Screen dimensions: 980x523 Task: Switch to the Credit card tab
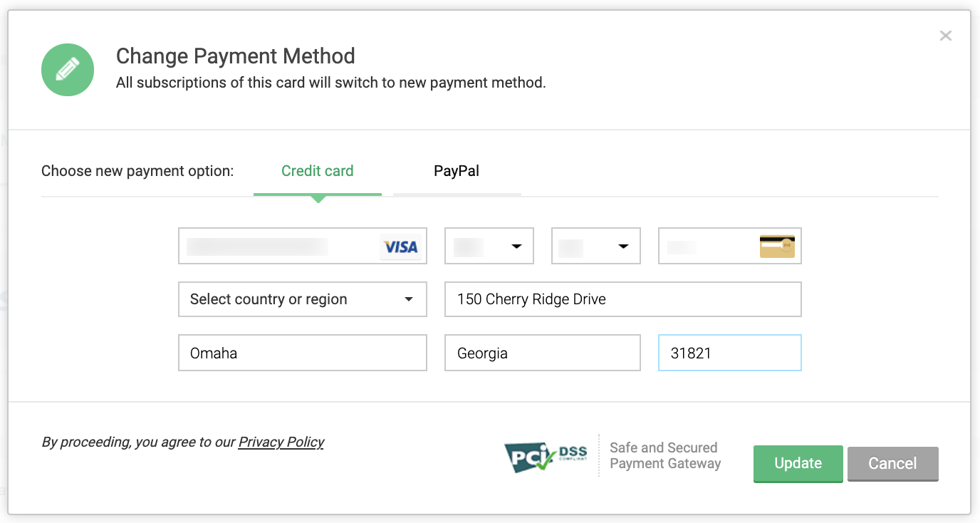[x=318, y=172]
